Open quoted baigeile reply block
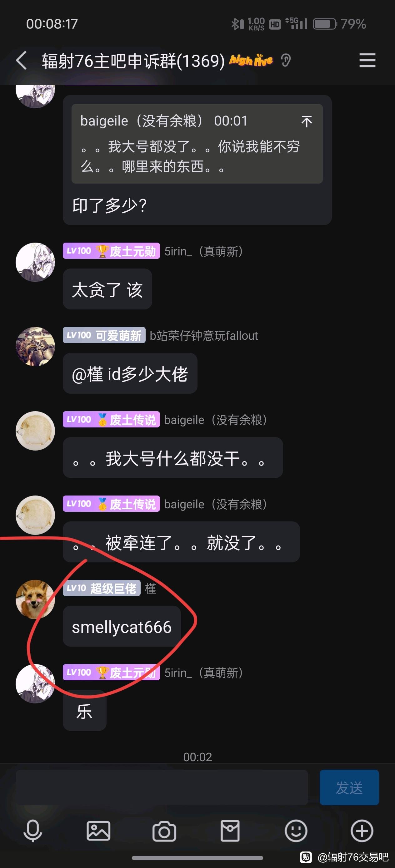 point(197,144)
